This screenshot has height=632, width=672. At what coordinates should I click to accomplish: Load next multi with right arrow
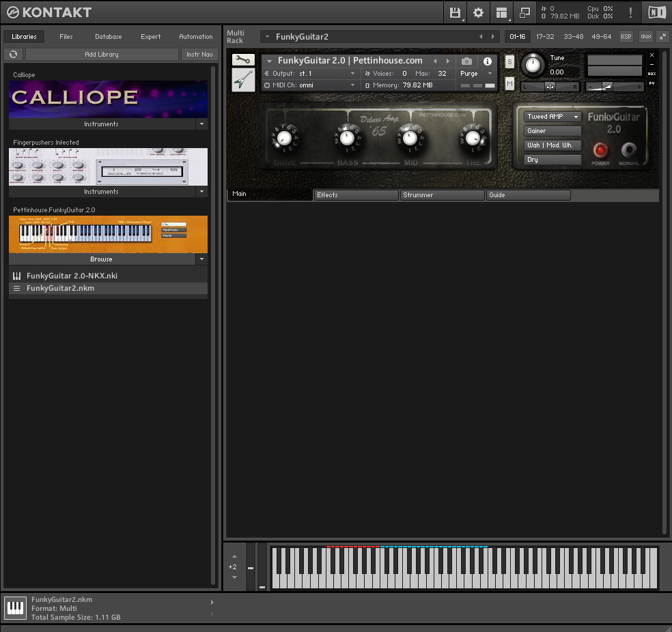coord(493,37)
